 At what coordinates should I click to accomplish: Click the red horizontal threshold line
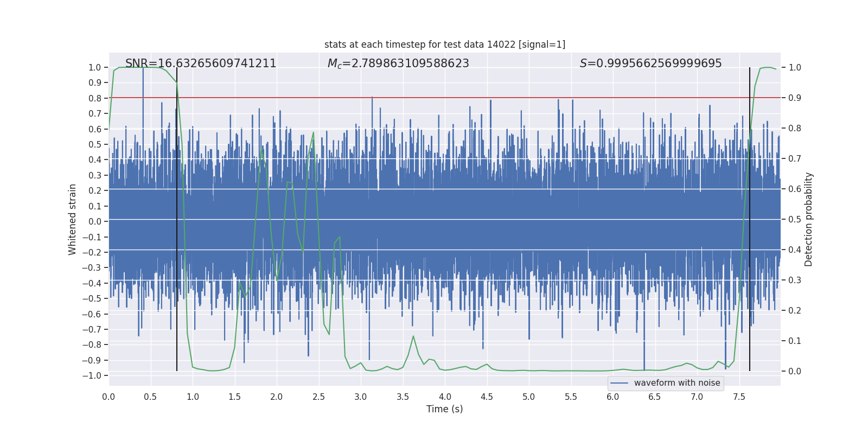(x=445, y=98)
